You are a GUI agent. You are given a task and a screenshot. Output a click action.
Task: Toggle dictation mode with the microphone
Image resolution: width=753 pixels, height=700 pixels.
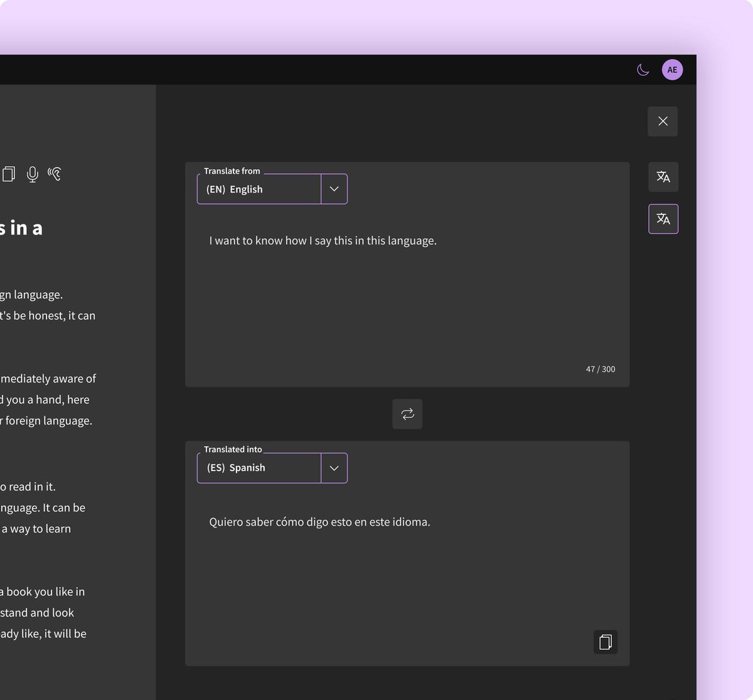click(32, 174)
